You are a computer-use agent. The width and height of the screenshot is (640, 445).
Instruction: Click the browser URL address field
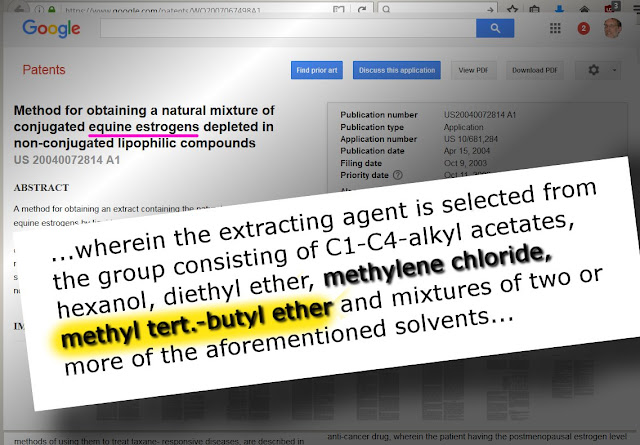(198, 9)
